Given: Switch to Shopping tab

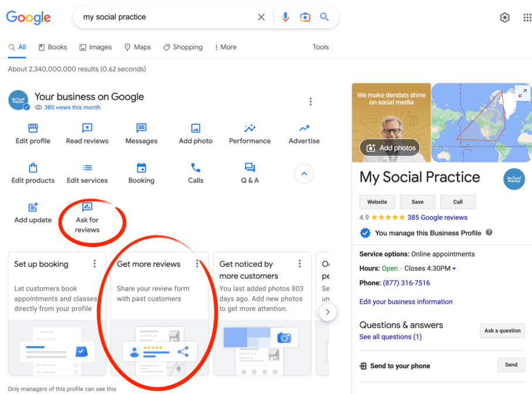Looking at the screenshot, I should 183,47.
